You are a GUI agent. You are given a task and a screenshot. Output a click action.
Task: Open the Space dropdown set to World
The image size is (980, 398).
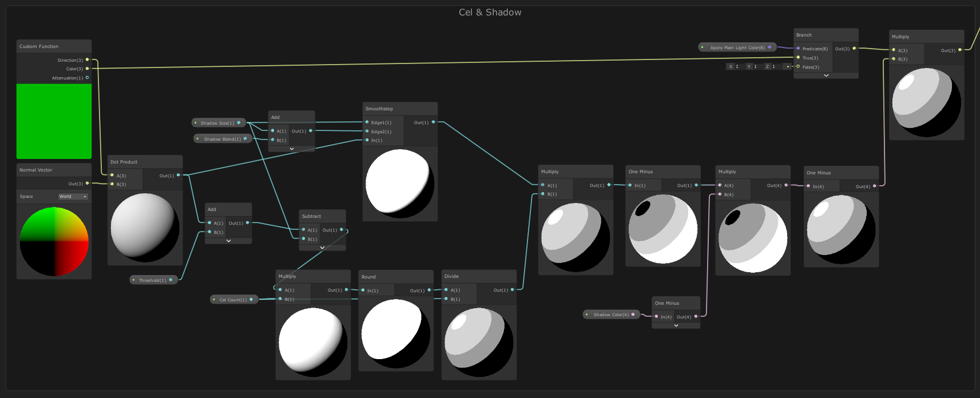coord(73,197)
